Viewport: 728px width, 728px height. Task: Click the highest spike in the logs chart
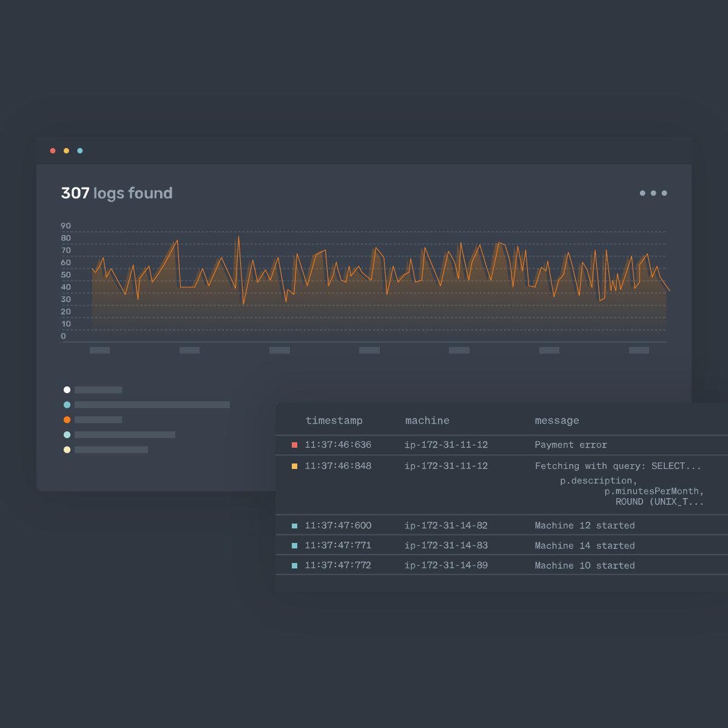tap(238, 237)
